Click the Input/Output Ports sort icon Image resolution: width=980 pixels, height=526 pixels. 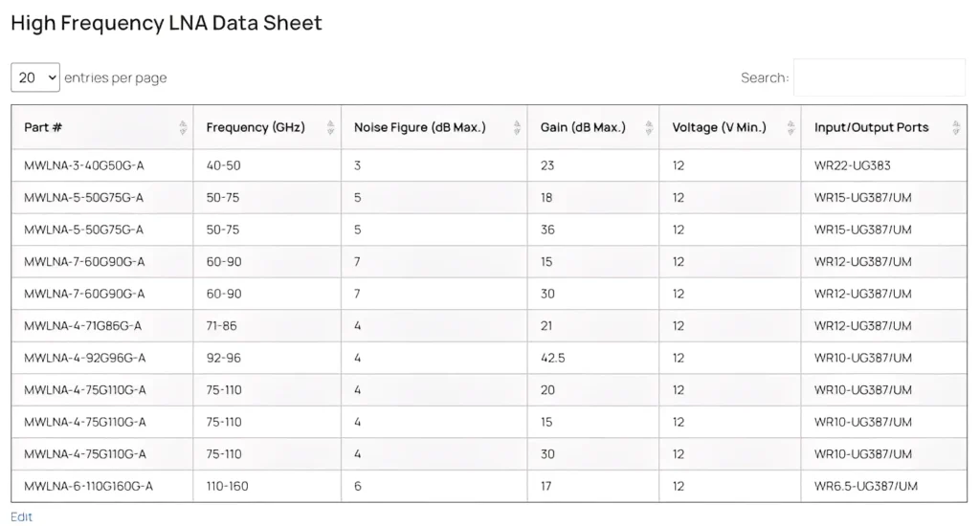(955, 127)
